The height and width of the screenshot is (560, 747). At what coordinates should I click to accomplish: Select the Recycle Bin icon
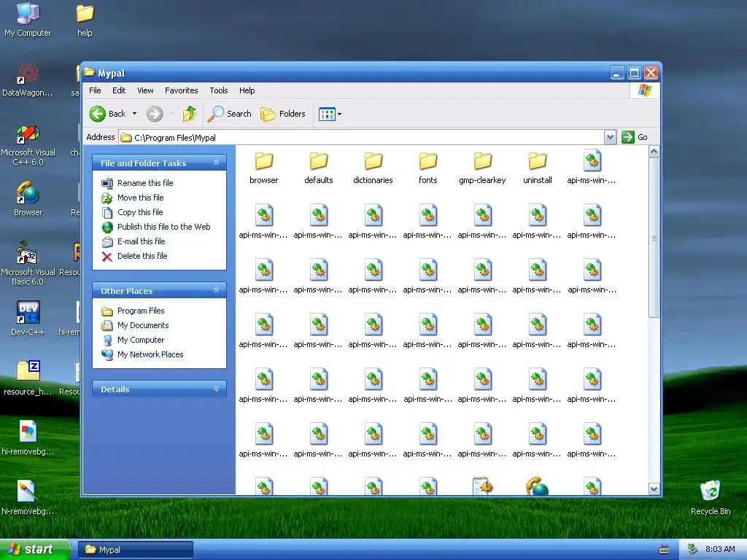pos(711,497)
